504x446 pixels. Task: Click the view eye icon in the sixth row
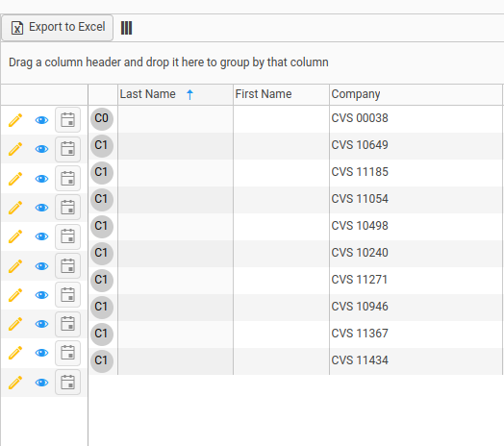[x=41, y=266]
